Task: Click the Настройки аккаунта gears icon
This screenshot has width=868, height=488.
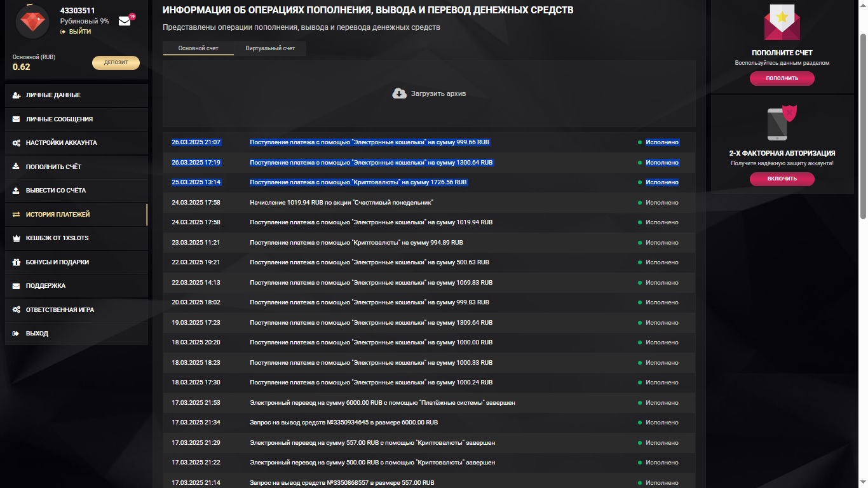Action: click(x=16, y=143)
